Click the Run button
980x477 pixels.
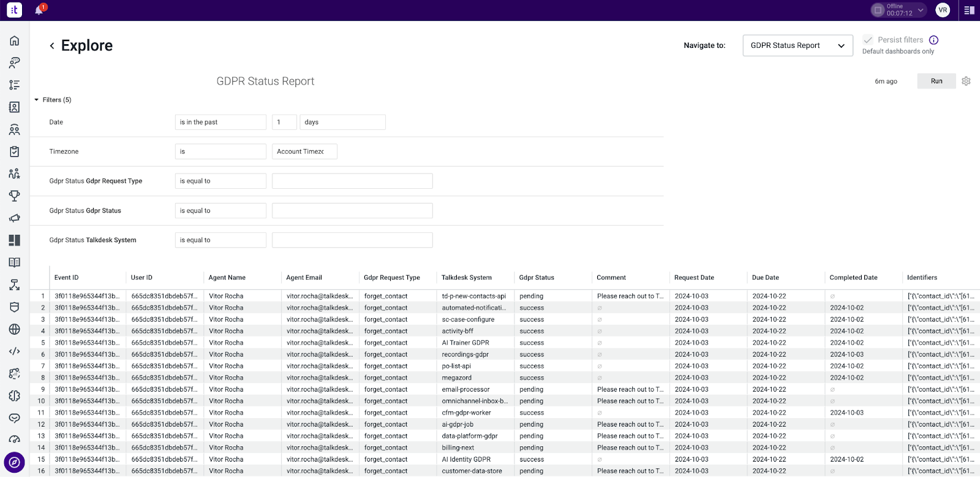coord(937,81)
